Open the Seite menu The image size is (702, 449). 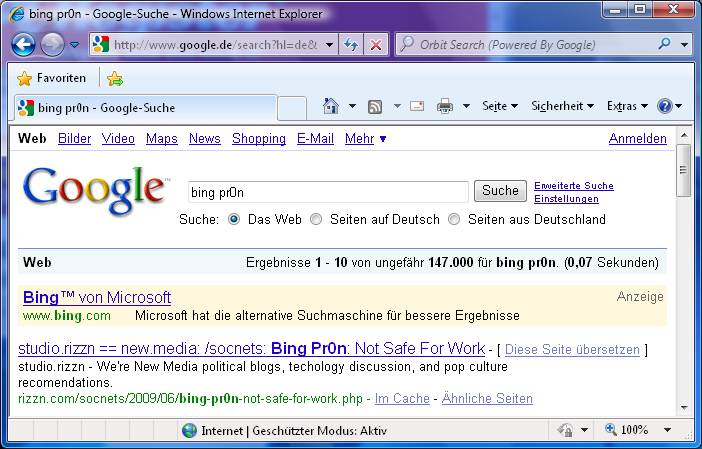pyautogui.click(x=500, y=106)
